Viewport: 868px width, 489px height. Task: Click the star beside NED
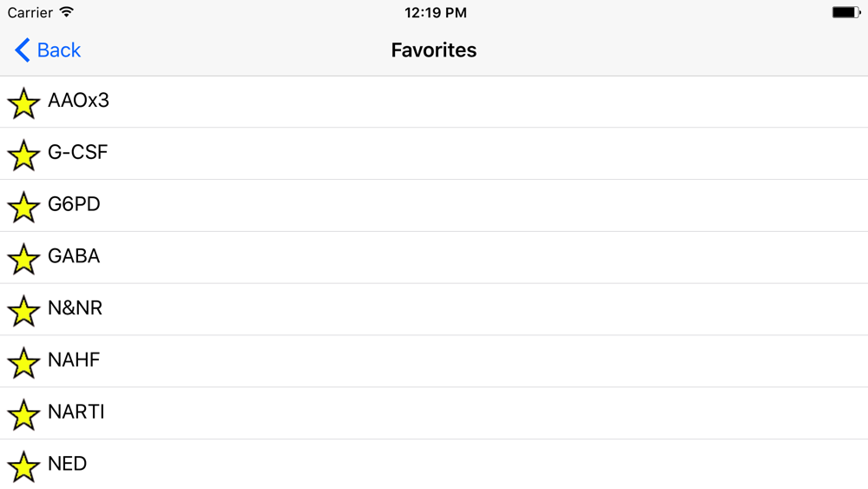click(x=23, y=466)
